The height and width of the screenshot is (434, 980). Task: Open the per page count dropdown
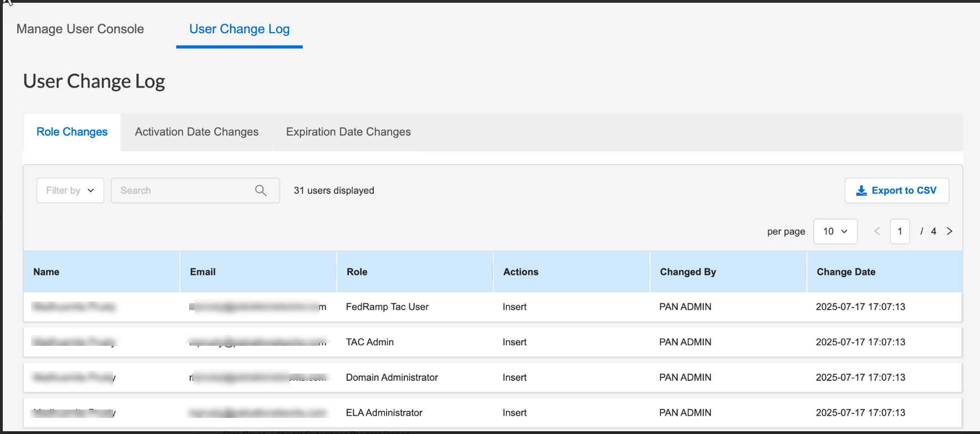(835, 231)
